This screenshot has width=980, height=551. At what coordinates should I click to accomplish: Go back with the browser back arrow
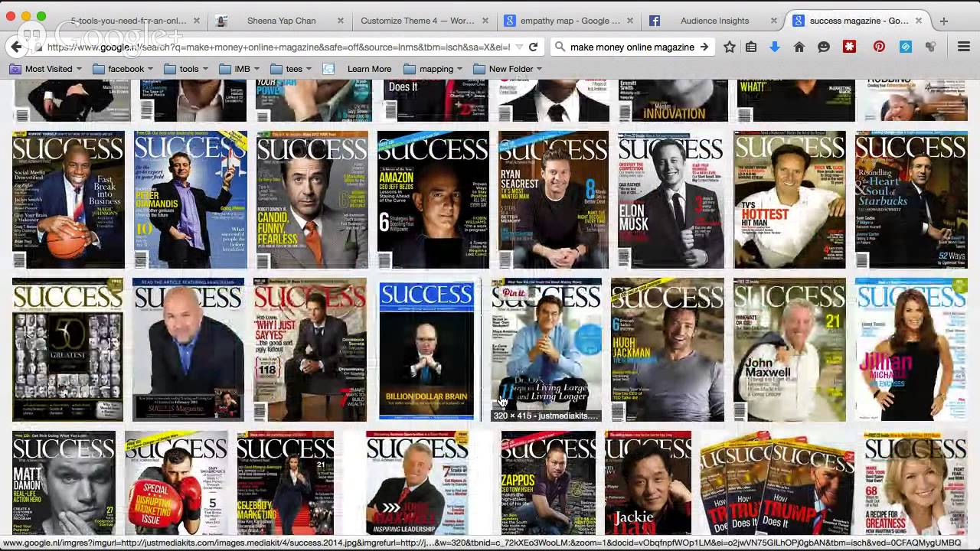coord(16,47)
